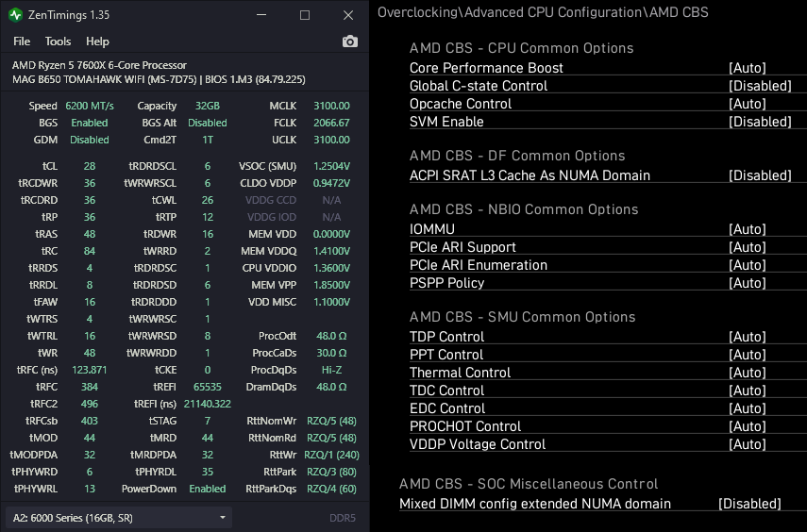Click the FCLK 2066.67 value

pos(331,123)
